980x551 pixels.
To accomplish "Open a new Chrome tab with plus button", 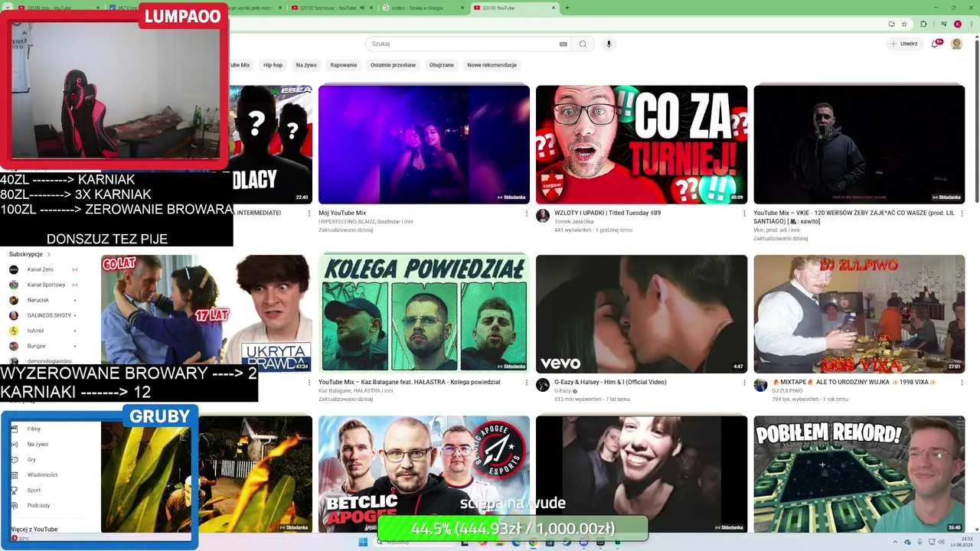I will [567, 8].
